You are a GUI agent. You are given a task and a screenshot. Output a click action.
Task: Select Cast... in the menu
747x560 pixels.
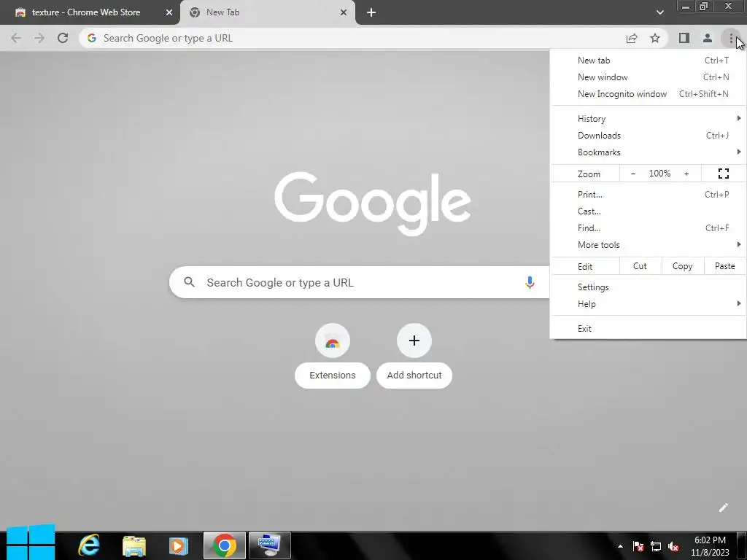click(x=648, y=211)
